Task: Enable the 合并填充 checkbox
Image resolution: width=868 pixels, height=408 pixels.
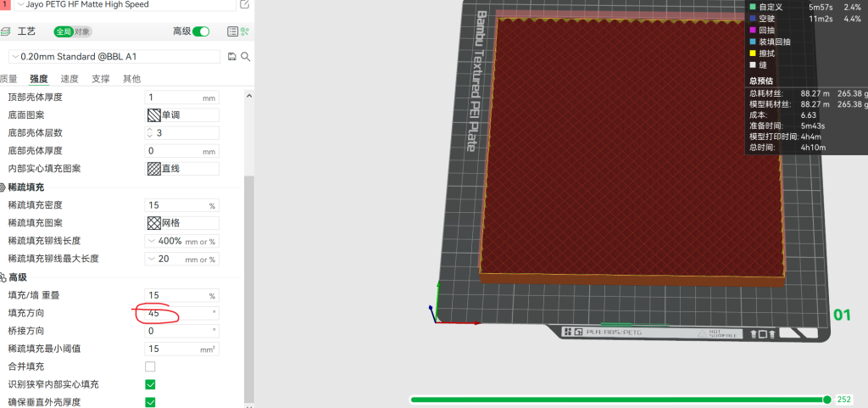Action: [150, 366]
